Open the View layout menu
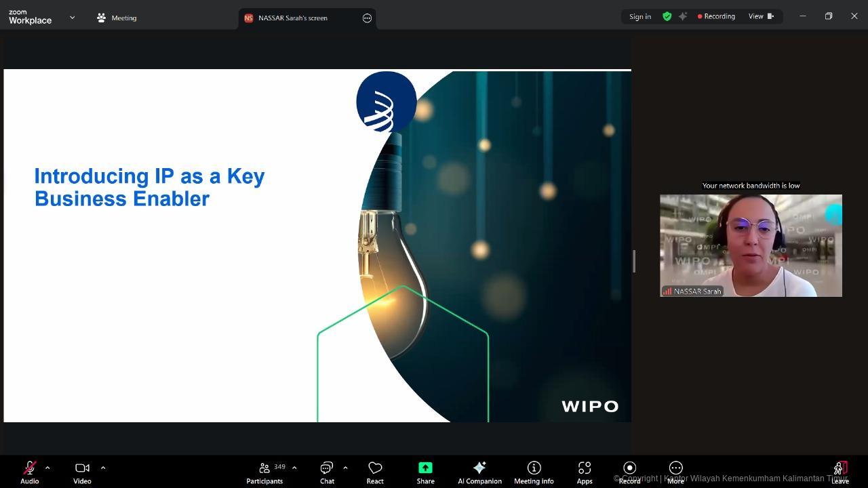 point(760,17)
